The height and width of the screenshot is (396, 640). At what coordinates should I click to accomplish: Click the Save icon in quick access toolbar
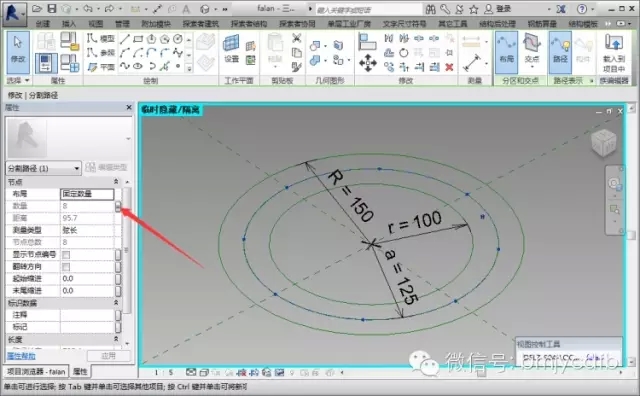[x=52, y=9]
